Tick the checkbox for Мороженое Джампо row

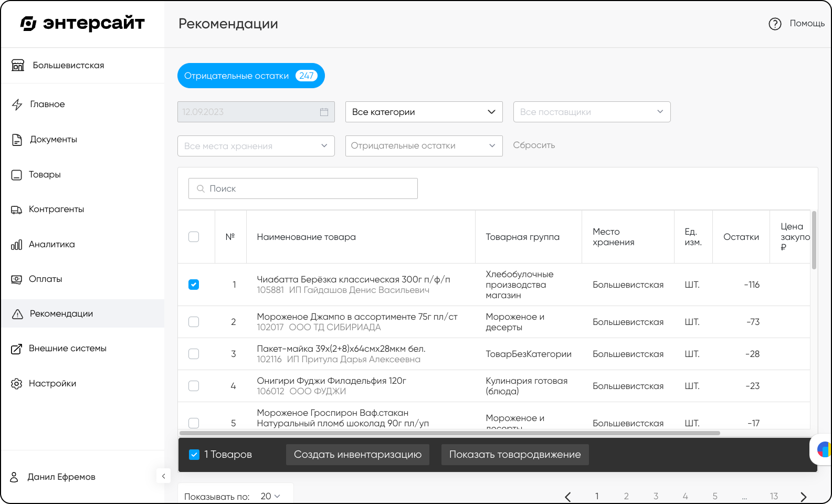tap(194, 322)
